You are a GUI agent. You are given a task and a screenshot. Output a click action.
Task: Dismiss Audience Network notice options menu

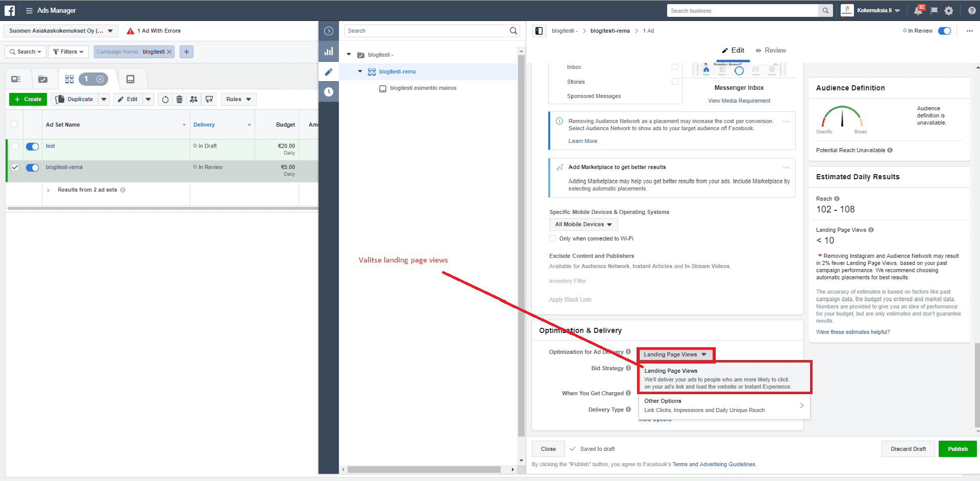(786, 122)
